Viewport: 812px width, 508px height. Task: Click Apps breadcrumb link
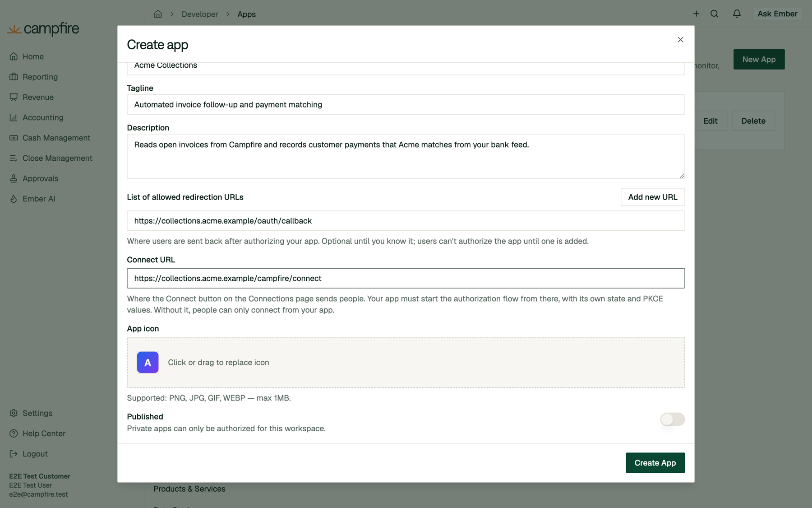[246, 14]
